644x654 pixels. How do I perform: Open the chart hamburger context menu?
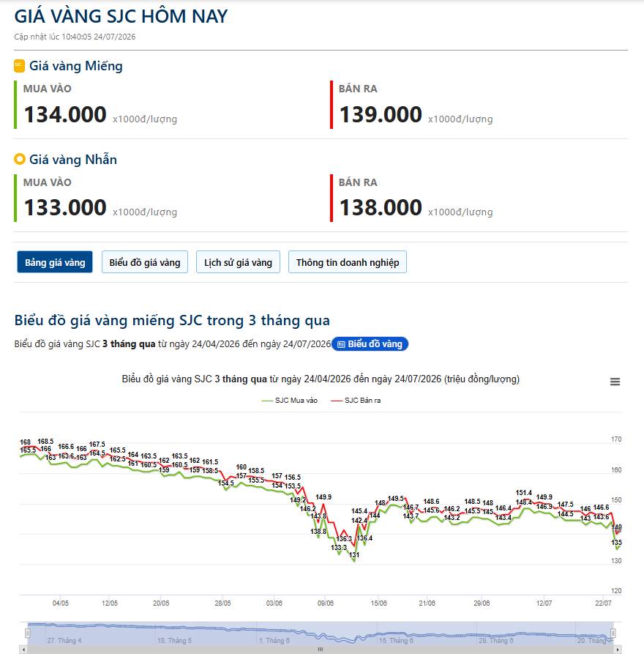(615, 382)
